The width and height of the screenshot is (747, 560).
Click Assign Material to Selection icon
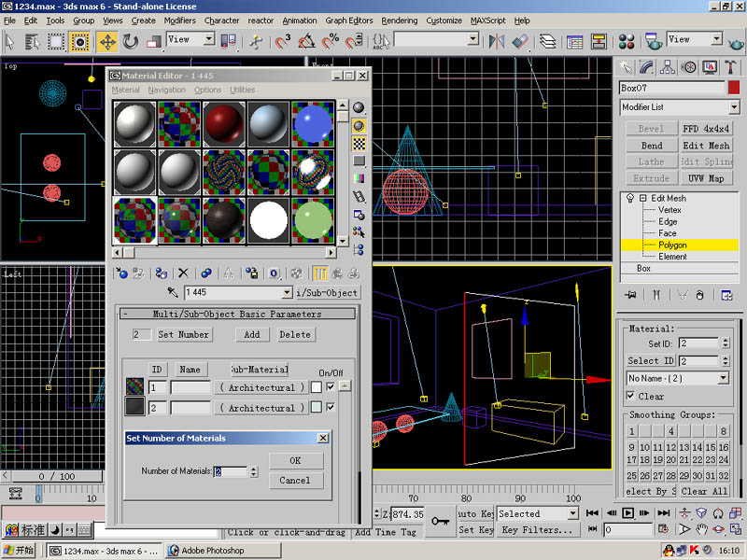[161, 273]
